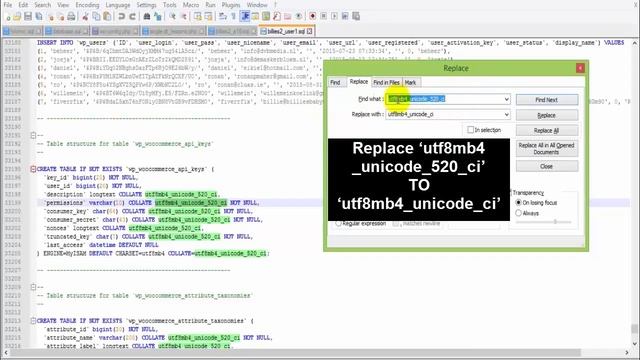Close Replace dialog with red X

[x=580, y=68]
